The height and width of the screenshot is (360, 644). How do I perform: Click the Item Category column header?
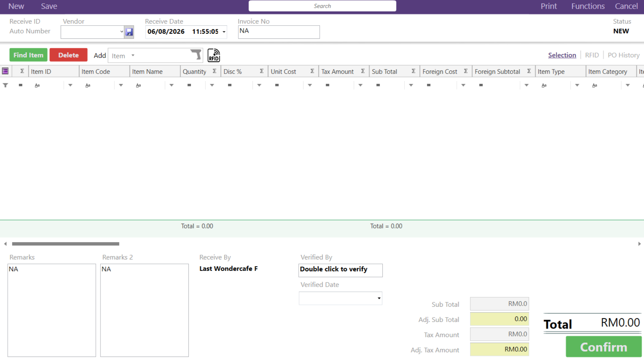(x=611, y=71)
